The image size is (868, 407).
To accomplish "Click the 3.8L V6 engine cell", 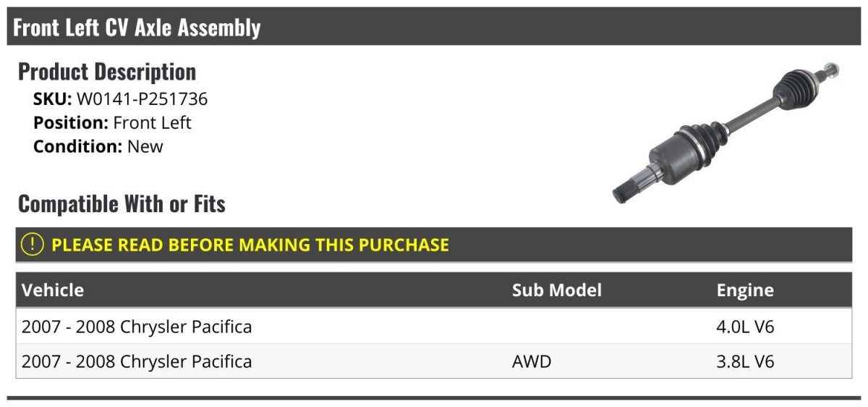I will (x=745, y=361).
